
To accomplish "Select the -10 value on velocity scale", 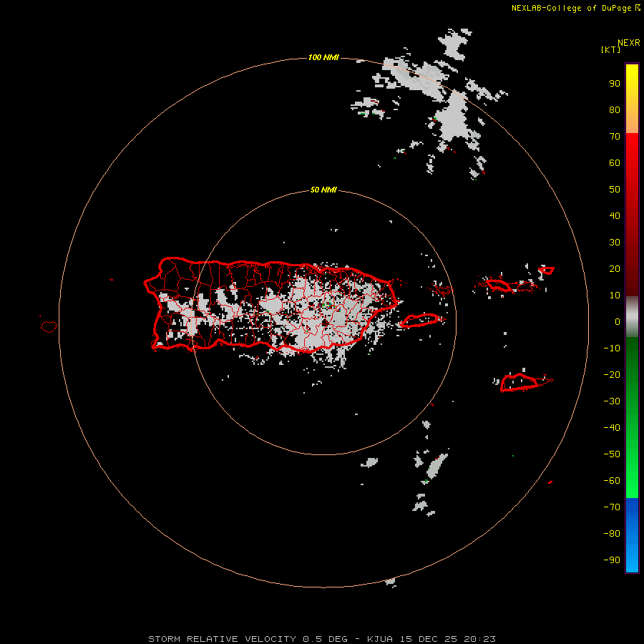I will coord(612,348).
